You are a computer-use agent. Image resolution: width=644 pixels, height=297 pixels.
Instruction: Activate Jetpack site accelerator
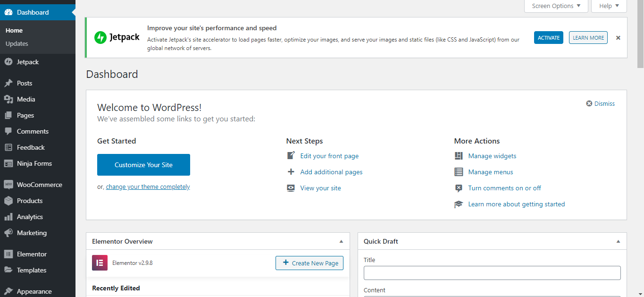(549, 38)
